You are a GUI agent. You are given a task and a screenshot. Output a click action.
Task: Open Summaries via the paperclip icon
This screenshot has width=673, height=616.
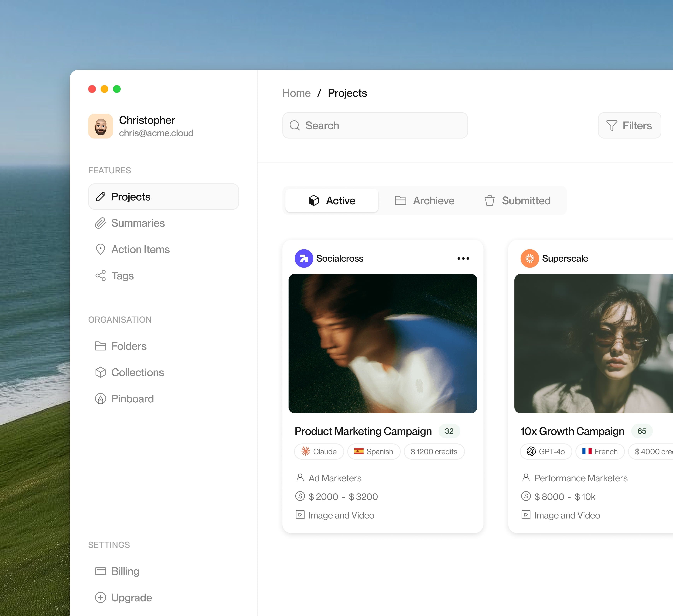point(101,223)
